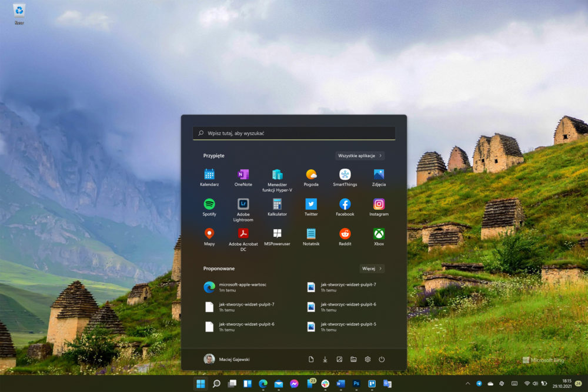
Task: Launch Adobe Acrobat DC
Action: coord(243,239)
